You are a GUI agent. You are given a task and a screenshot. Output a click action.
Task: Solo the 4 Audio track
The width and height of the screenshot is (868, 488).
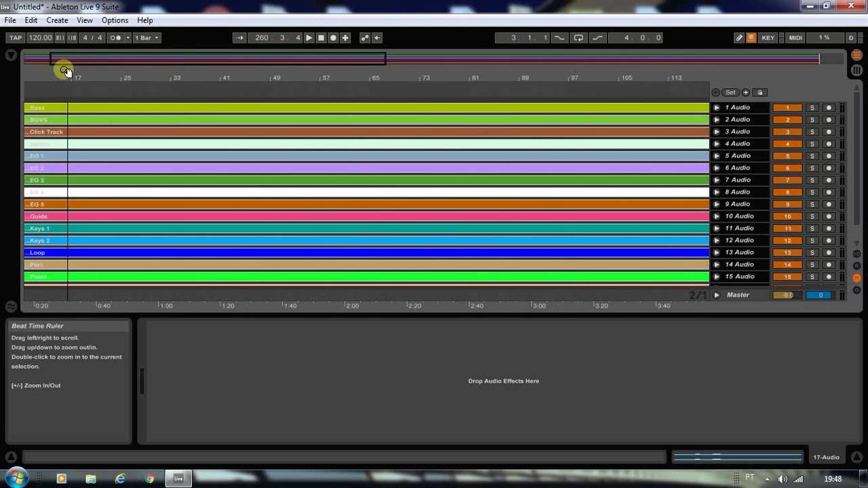[812, 144]
